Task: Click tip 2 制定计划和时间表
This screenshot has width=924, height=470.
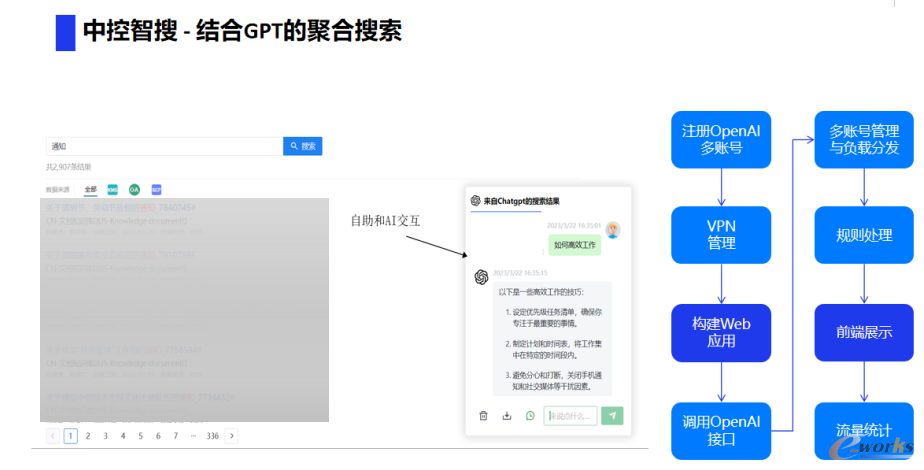Action: click(x=554, y=350)
